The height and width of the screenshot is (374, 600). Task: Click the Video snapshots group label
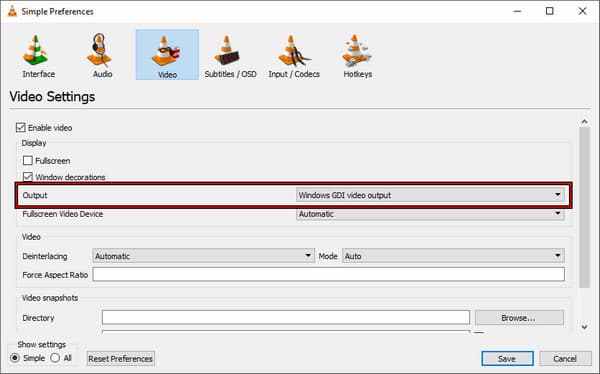[50, 298]
